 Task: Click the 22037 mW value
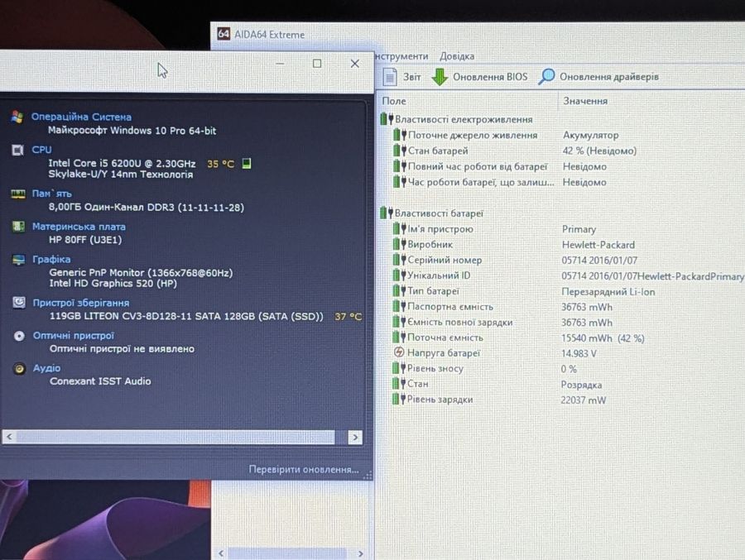pyautogui.click(x=584, y=400)
